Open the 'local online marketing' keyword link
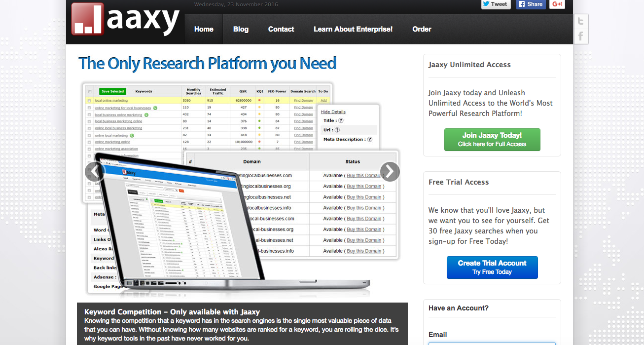Image resolution: width=644 pixels, height=345 pixels. tap(111, 101)
